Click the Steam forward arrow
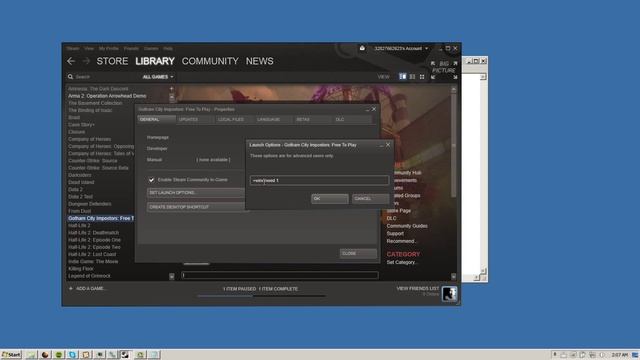The image size is (640, 360). click(x=86, y=61)
